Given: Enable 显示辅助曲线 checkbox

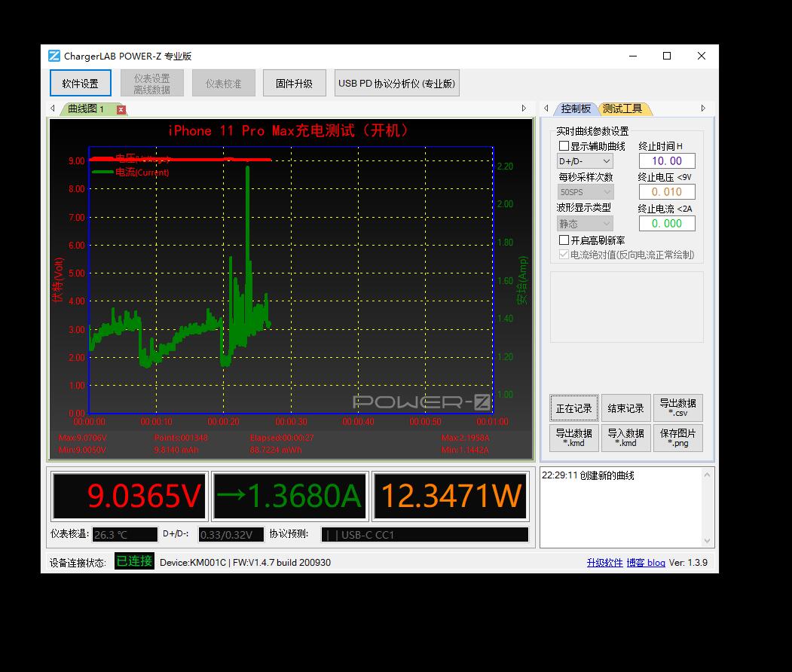Looking at the screenshot, I should [x=564, y=146].
